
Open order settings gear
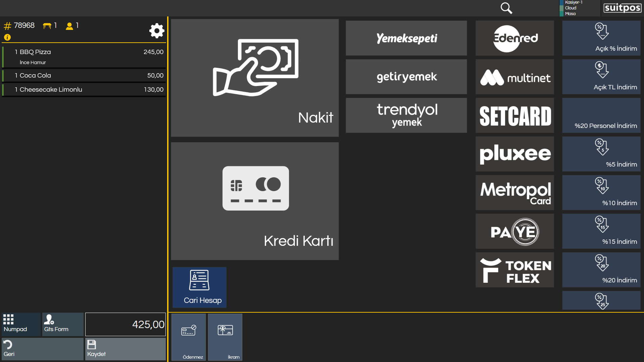tap(157, 31)
